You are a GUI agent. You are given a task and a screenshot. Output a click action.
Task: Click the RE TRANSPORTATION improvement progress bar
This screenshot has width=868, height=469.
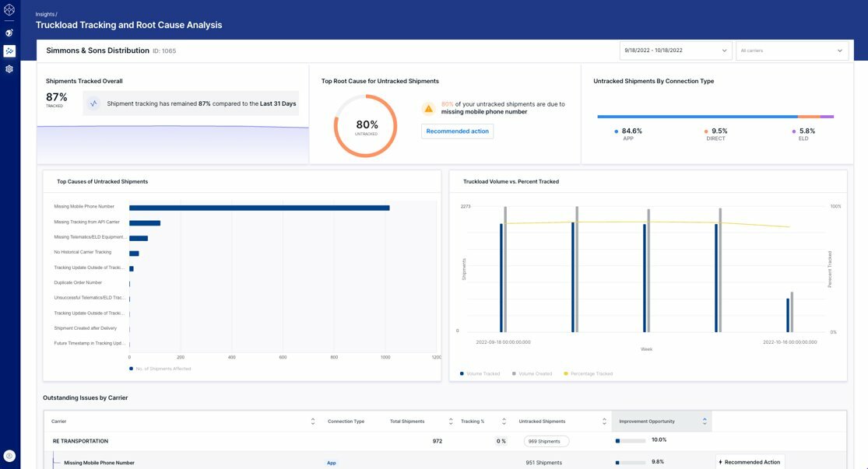pyautogui.click(x=630, y=441)
